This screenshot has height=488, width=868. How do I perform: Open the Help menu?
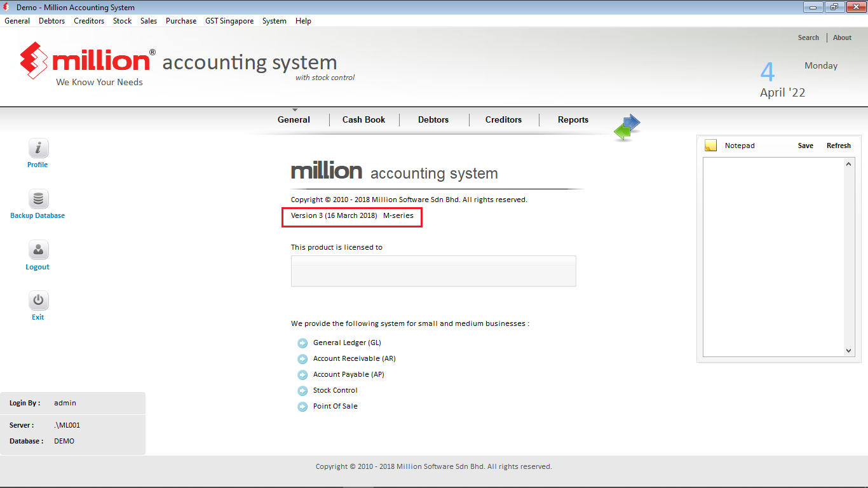303,21
